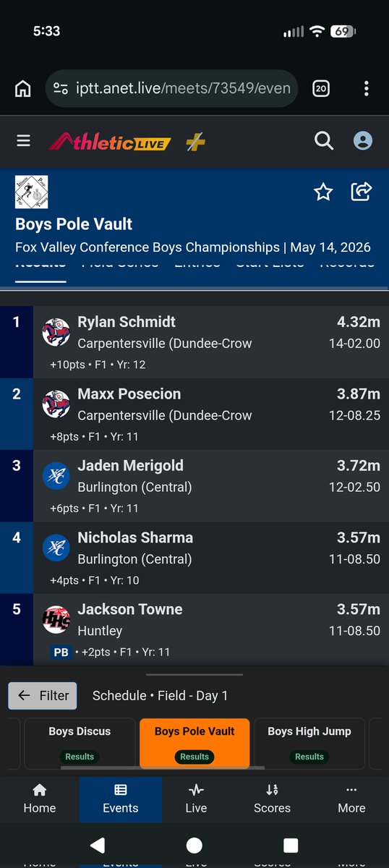The image size is (389, 868).
Task: Click the gold plus badge icon
Action: click(195, 142)
